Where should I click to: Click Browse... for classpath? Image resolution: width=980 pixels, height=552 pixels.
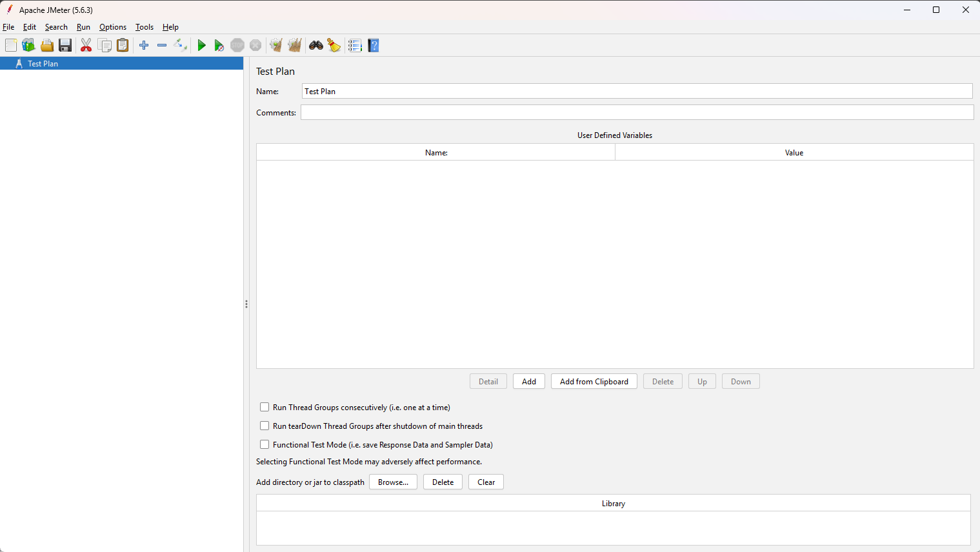pos(393,482)
